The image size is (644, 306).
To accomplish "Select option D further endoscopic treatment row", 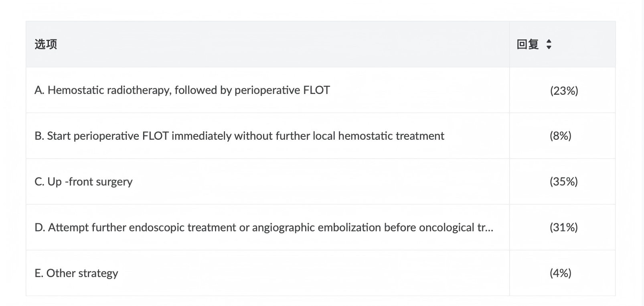I will pyautogui.click(x=268, y=227).
